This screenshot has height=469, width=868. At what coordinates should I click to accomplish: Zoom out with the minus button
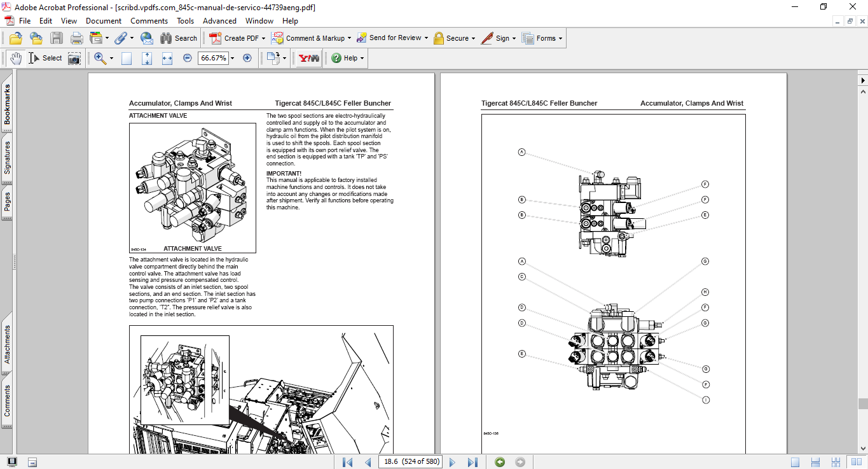(x=188, y=58)
